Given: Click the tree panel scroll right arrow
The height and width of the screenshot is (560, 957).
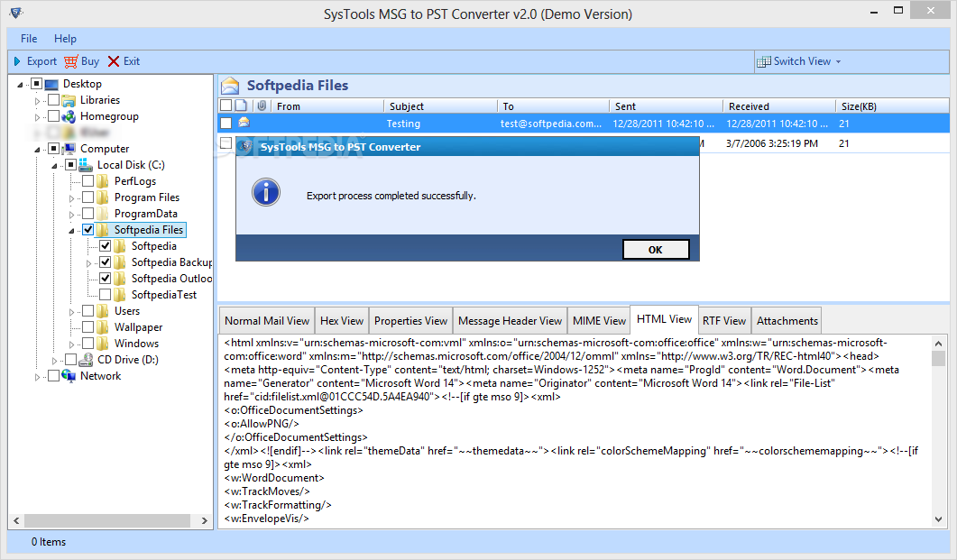Looking at the screenshot, I should (204, 520).
